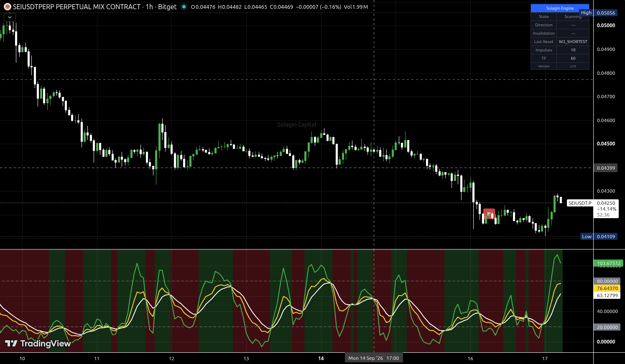Click the date label 14 on time axis

(x=321, y=358)
